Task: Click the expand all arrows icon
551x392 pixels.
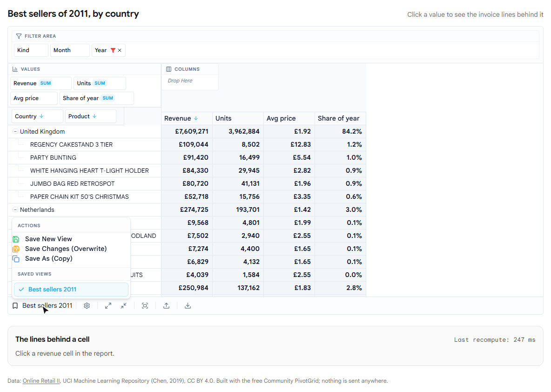Action: pos(108,305)
